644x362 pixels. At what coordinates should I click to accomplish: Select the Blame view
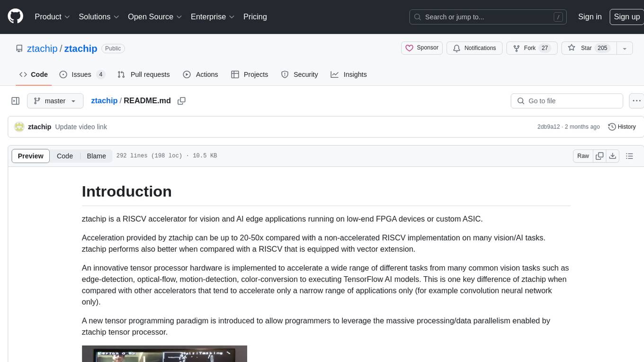(96, 156)
